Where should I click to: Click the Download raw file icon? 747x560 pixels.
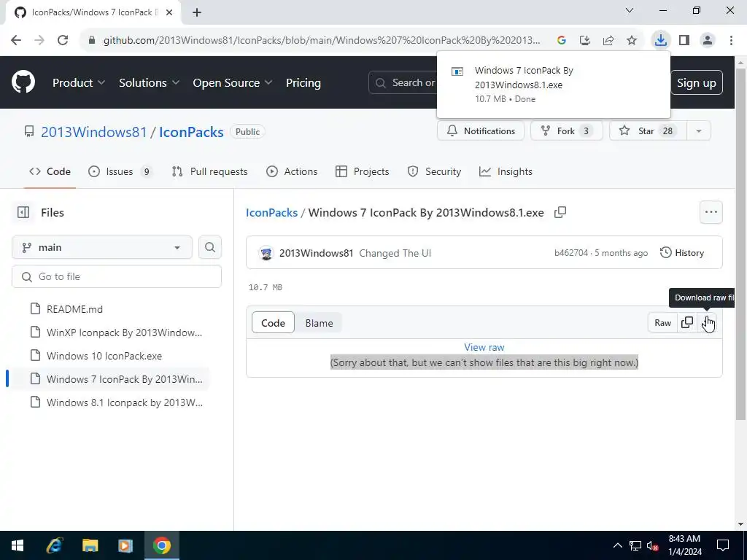[707, 323]
